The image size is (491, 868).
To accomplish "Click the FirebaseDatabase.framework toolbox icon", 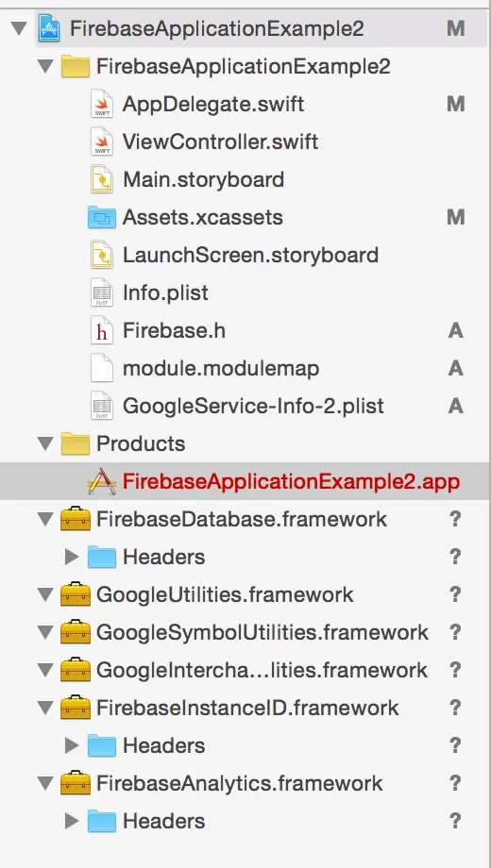I will click(76, 519).
